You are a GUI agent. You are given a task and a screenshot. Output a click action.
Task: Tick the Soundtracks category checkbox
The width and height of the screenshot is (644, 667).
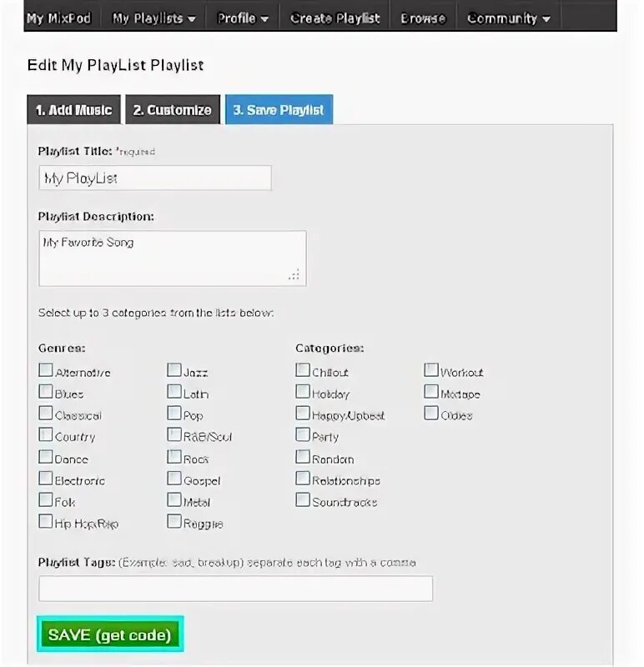click(x=303, y=500)
